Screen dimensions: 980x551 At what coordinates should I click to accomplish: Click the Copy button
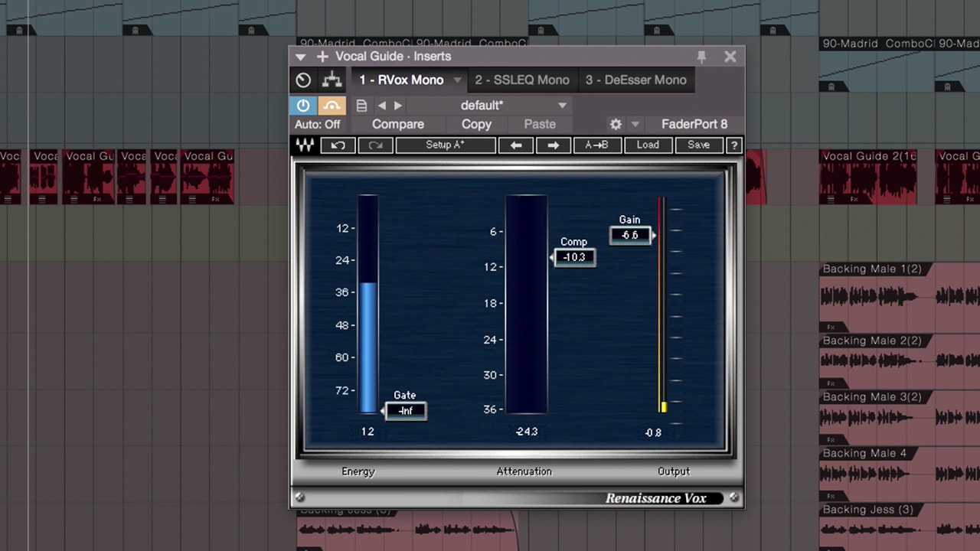point(476,124)
